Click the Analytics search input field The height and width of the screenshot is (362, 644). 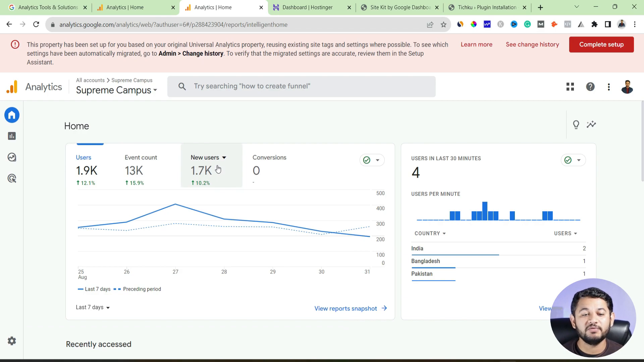[x=303, y=86]
